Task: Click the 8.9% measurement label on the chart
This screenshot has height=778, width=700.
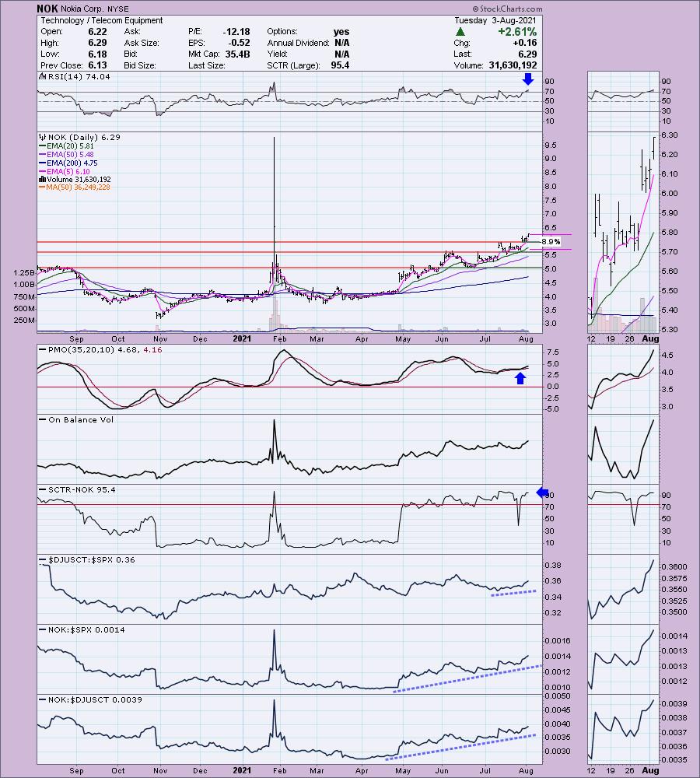Action: click(x=551, y=242)
